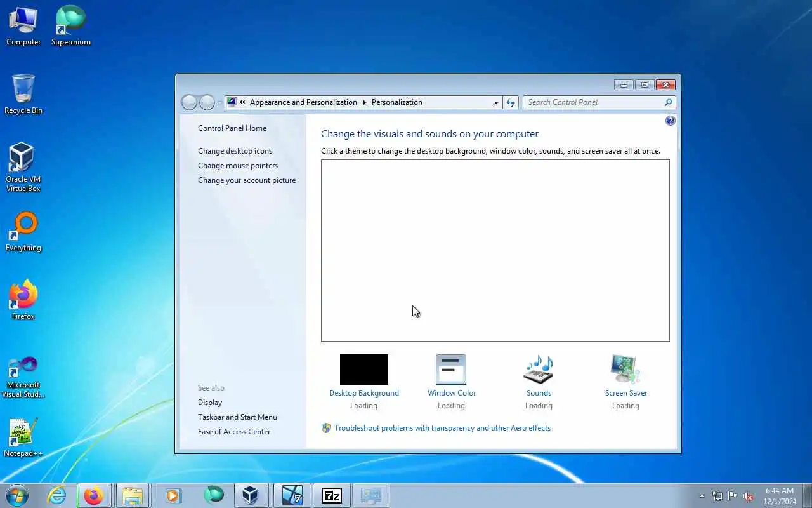Screen dimensions: 812x508
Task: Click the search magnifier icon
Action: [x=668, y=102]
